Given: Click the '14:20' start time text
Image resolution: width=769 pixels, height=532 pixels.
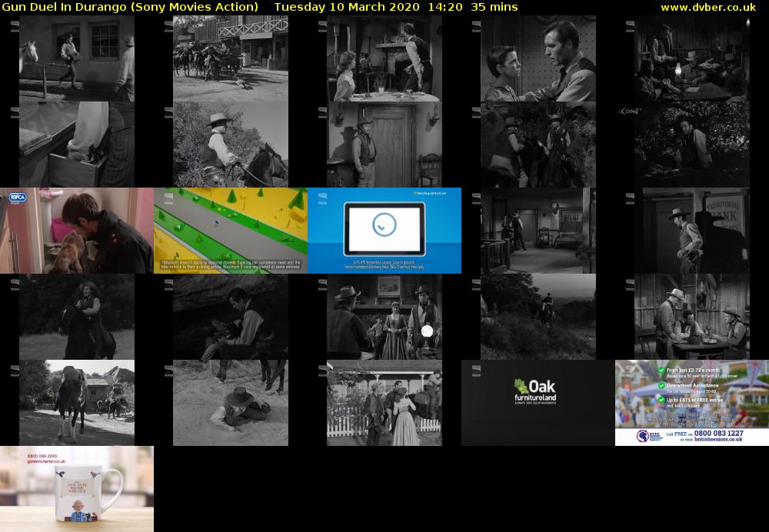Looking at the screenshot, I should [444, 7].
